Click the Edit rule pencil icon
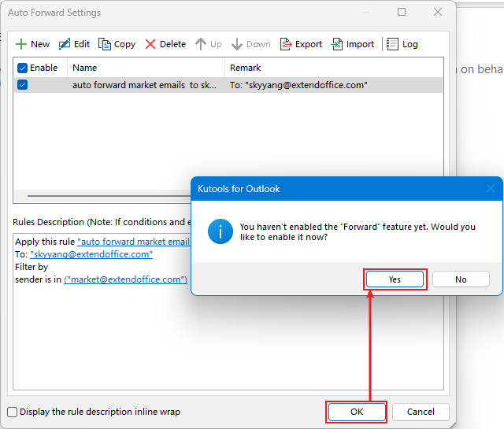This screenshot has width=504, height=429. point(65,44)
